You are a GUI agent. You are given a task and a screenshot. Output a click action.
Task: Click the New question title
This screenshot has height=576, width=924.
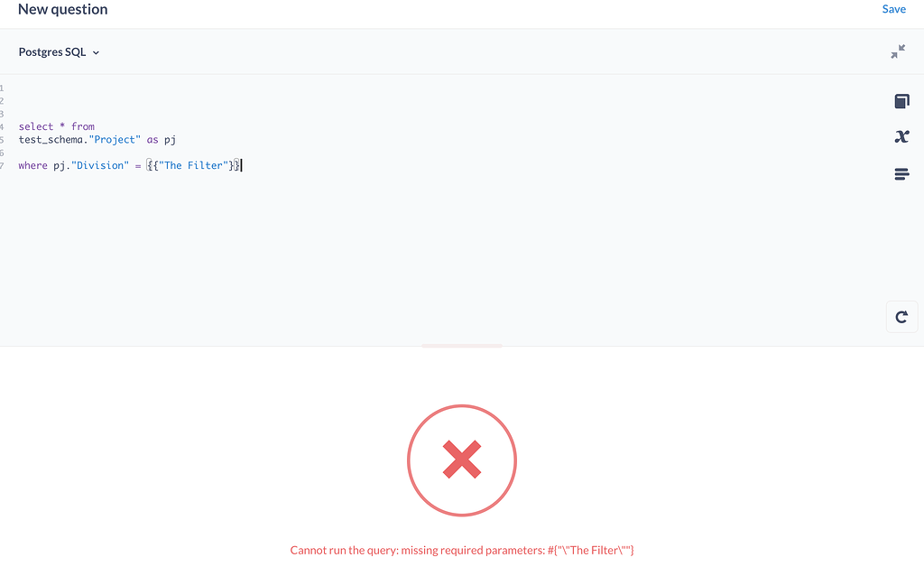pyautogui.click(x=63, y=9)
